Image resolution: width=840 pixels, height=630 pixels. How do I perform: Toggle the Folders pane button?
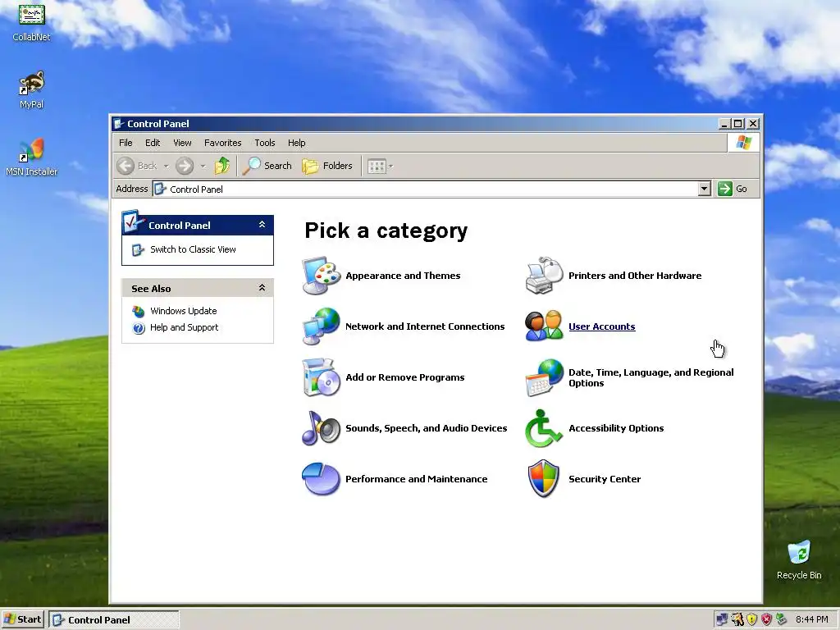(327, 166)
